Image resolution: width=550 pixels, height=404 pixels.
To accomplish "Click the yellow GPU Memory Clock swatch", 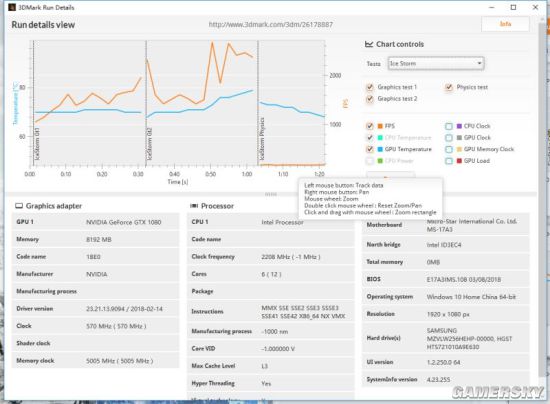I will (x=459, y=149).
